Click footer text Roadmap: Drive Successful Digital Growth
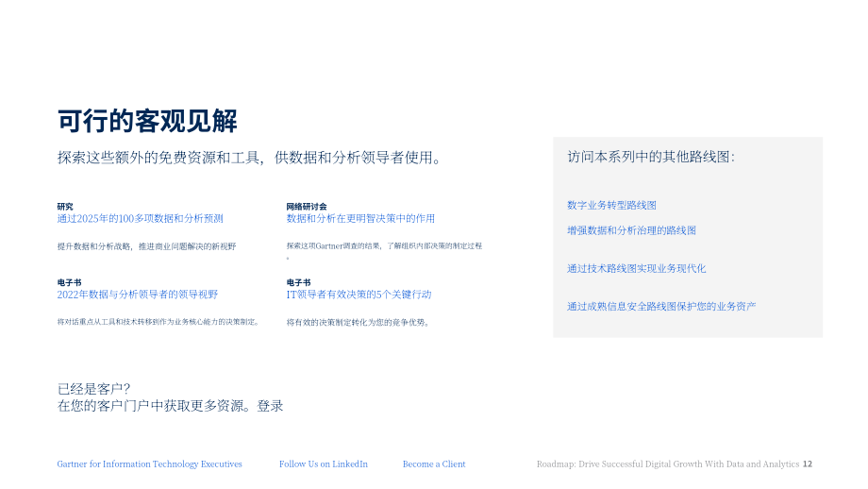 pyautogui.click(x=668, y=464)
